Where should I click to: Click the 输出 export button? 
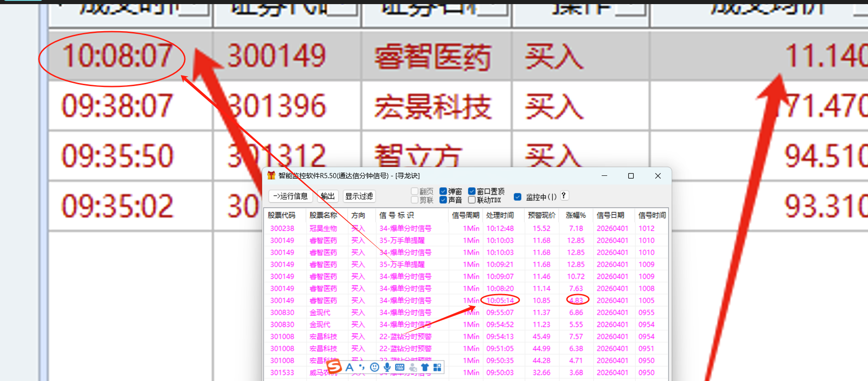tap(328, 196)
